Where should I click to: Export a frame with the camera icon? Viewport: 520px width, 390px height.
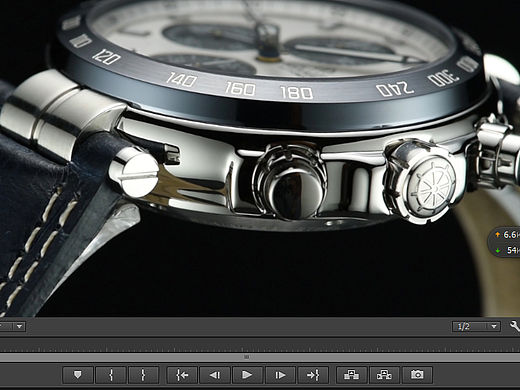417,375
